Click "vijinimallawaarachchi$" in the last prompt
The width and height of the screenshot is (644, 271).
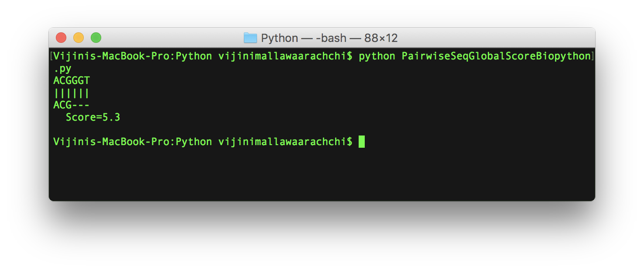(285, 142)
